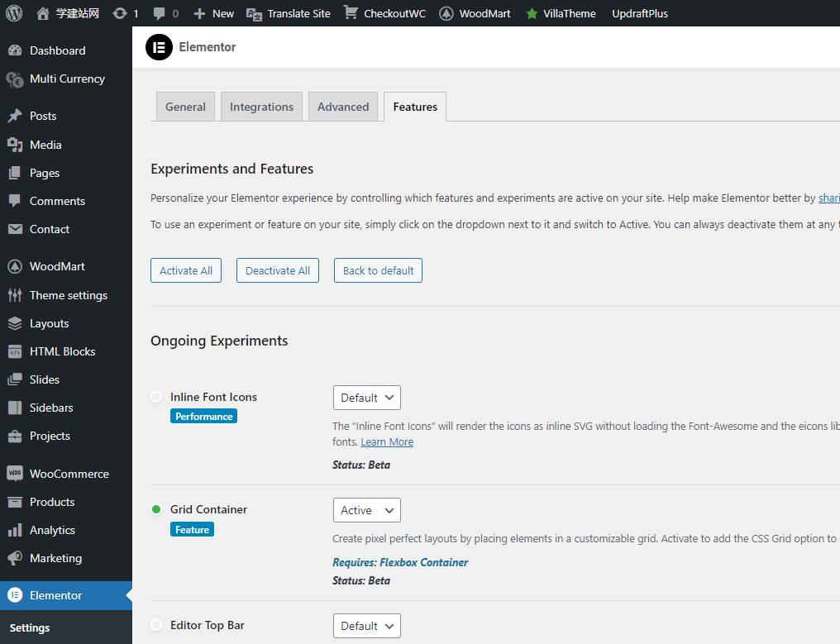Click the Back to default button
Image resolution: width=840 pixels, height=644 pixels.
(x=378, y=270)
